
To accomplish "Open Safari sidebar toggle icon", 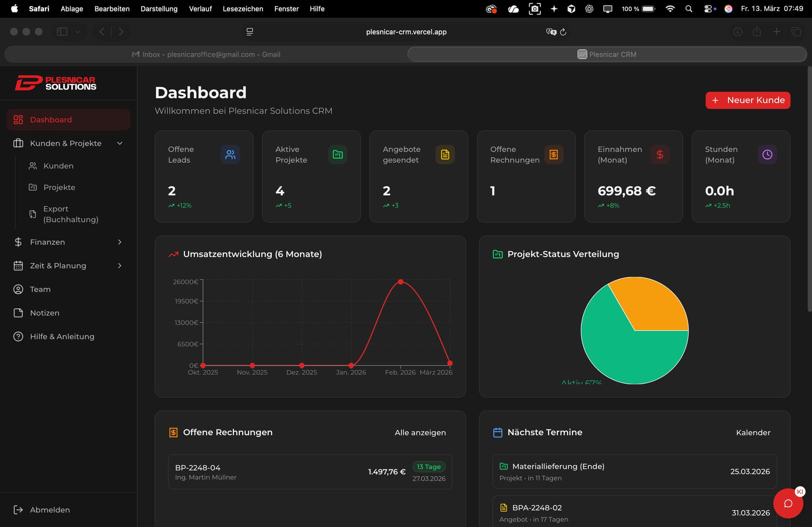I will (x=62, y=32).
